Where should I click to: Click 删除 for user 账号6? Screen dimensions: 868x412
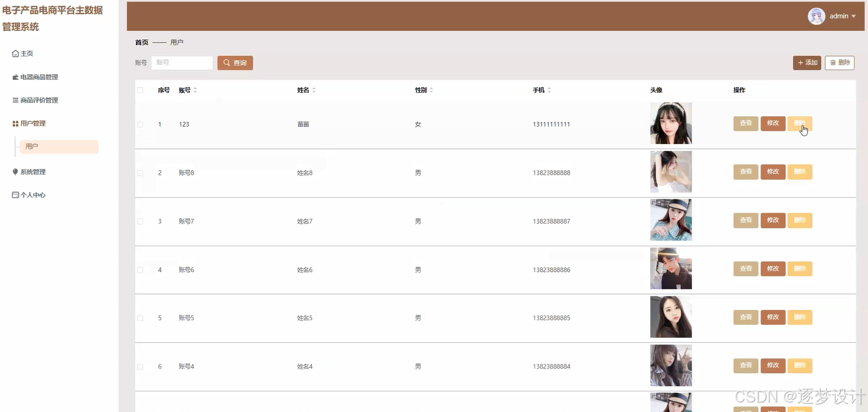point(800,269)
